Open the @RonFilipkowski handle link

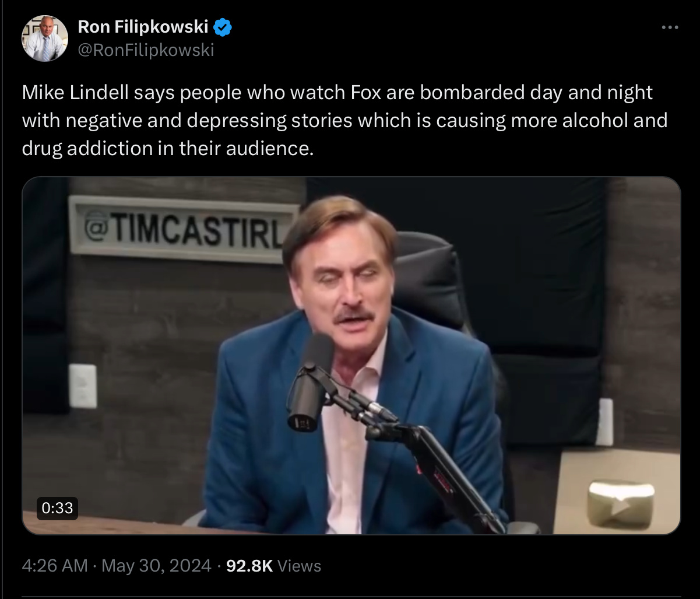(x=146, y=51)
